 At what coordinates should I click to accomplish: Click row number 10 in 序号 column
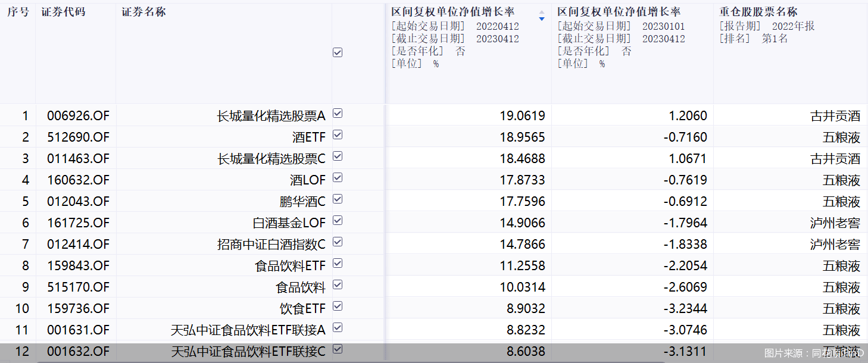pyautogui.click(x=22, y=309)
